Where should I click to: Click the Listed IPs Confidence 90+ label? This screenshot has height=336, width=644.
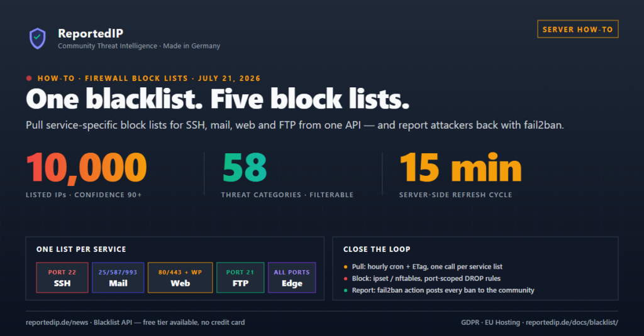(x=84, y=195)
